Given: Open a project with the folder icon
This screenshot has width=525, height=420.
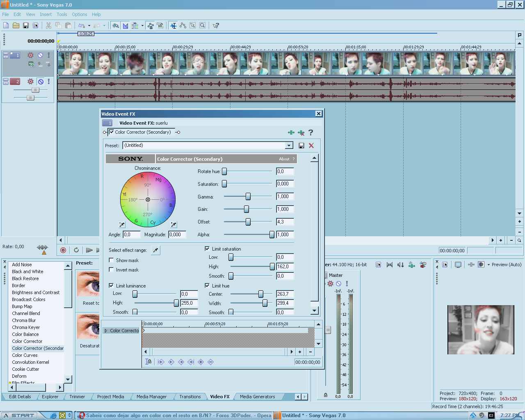Looking at the screenshot, I should [16, 25].
